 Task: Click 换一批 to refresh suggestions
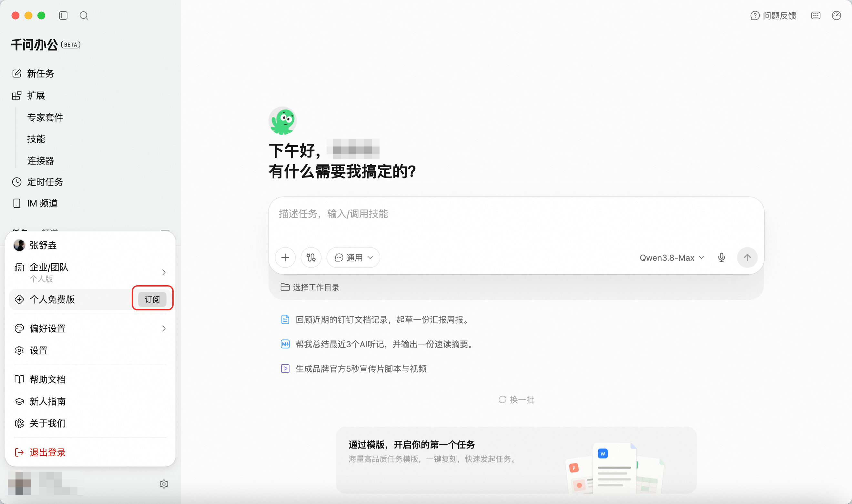[x=516, y=400]
